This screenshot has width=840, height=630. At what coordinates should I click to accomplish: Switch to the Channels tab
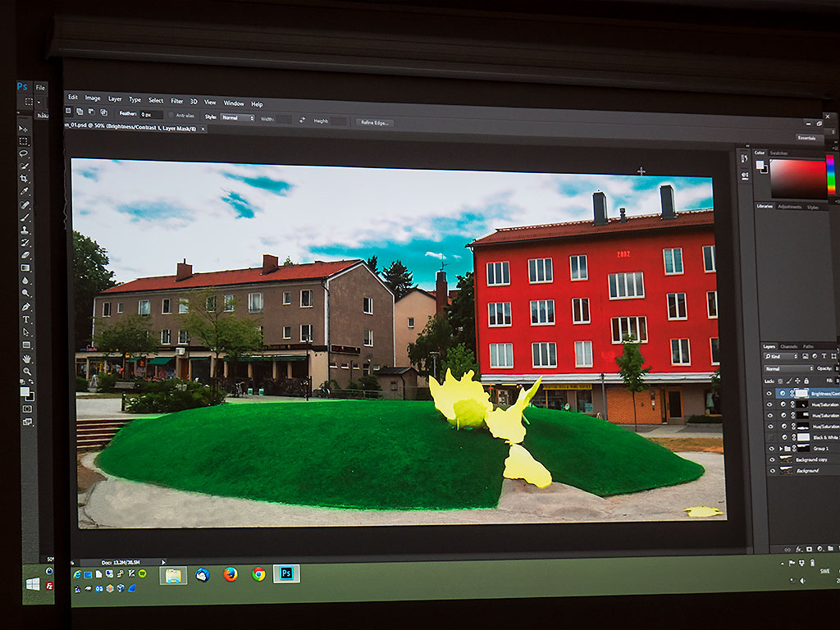pos(788,346)
